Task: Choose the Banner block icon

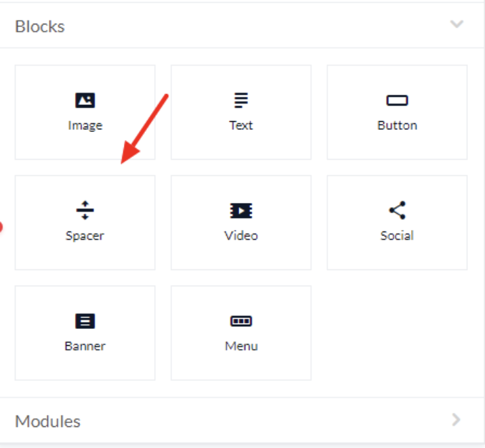Action: click(85, 321)
